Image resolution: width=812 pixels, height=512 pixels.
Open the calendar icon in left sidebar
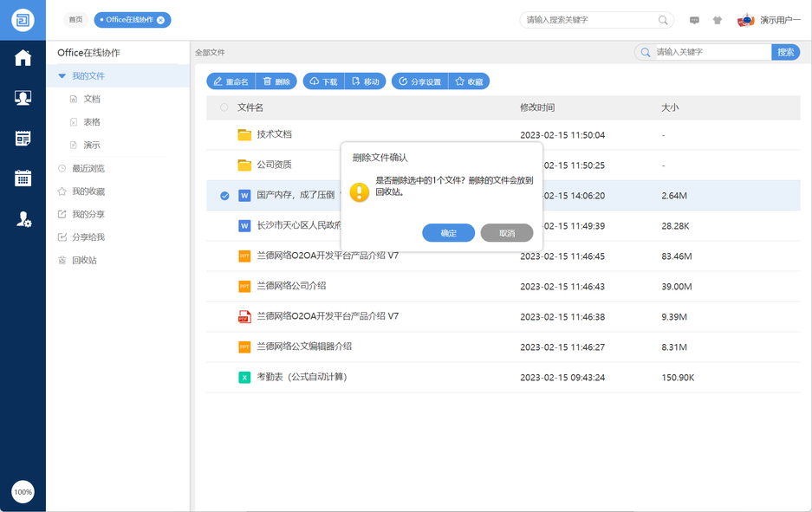[23, 178]
